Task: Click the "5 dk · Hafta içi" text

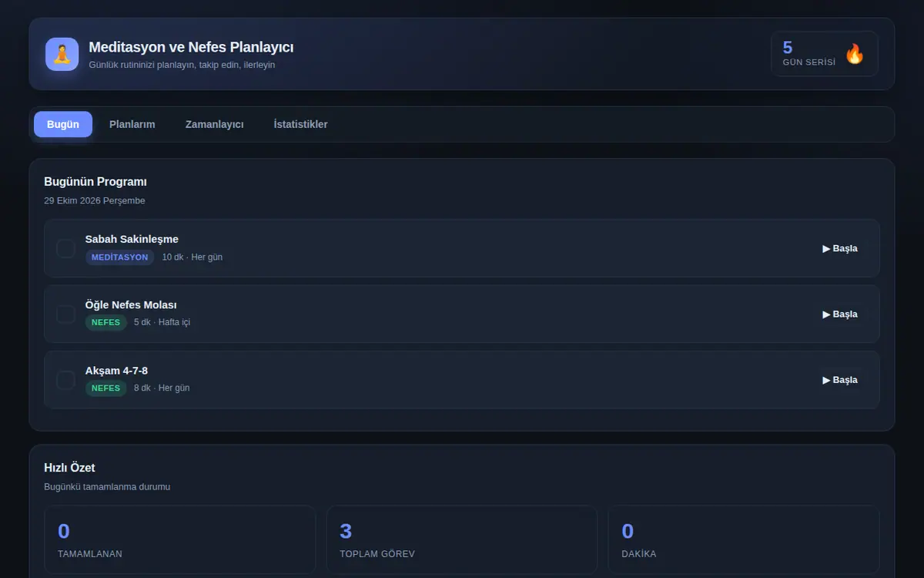Action: (162, 322)
